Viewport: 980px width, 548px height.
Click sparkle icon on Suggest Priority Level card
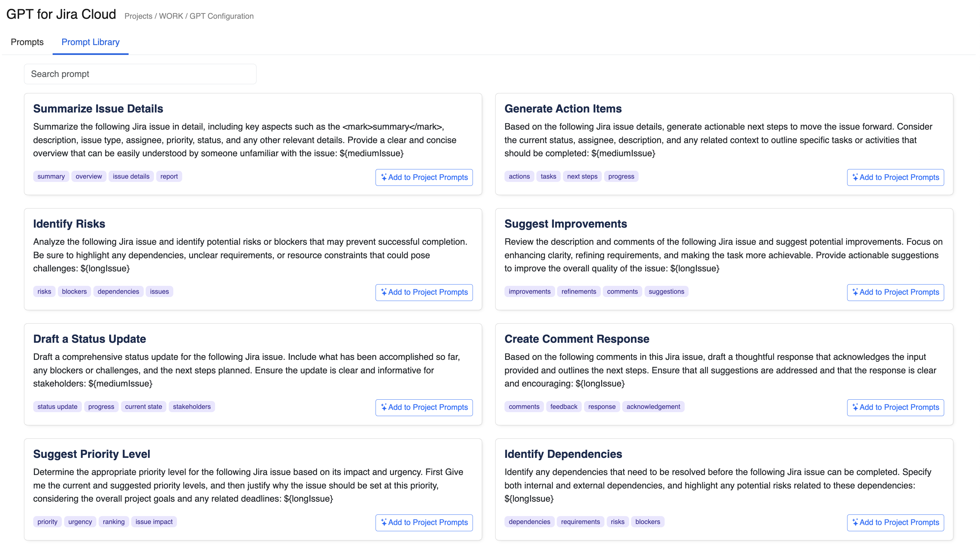[x=383, y=522]
